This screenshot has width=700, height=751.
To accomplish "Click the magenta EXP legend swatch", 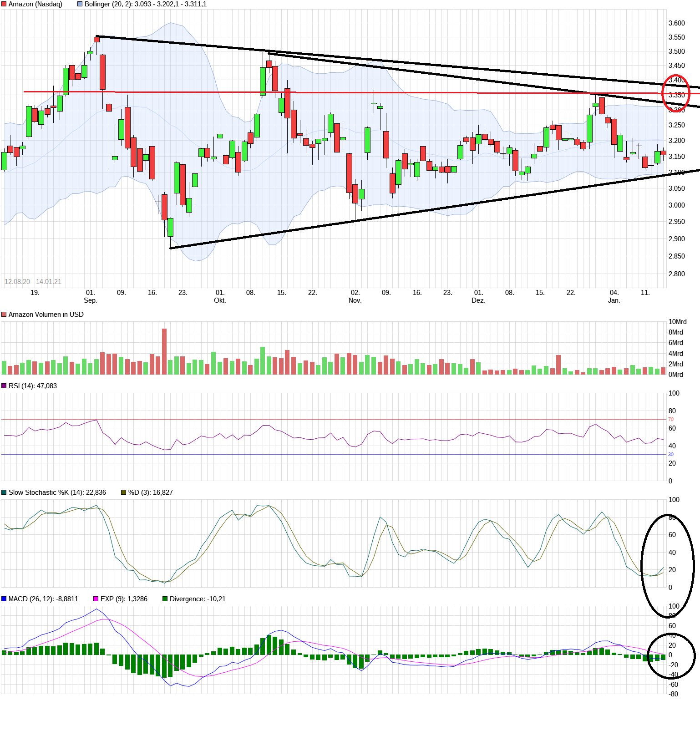I will point(96,599).
